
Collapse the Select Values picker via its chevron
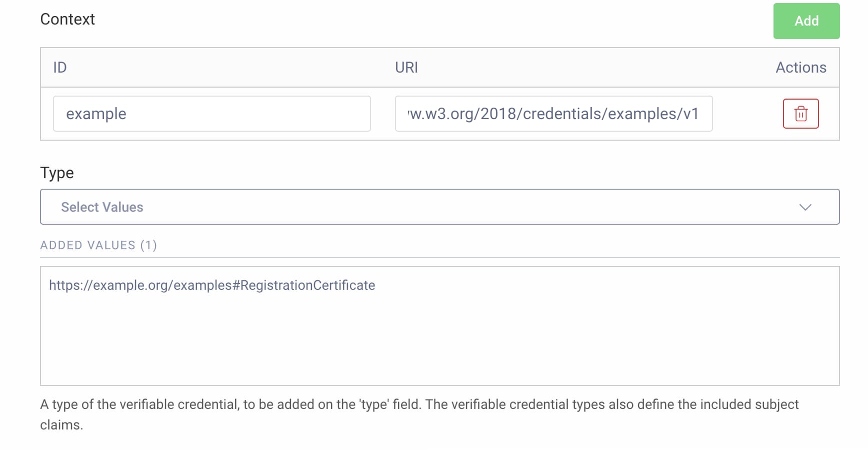tap(806, 207)
